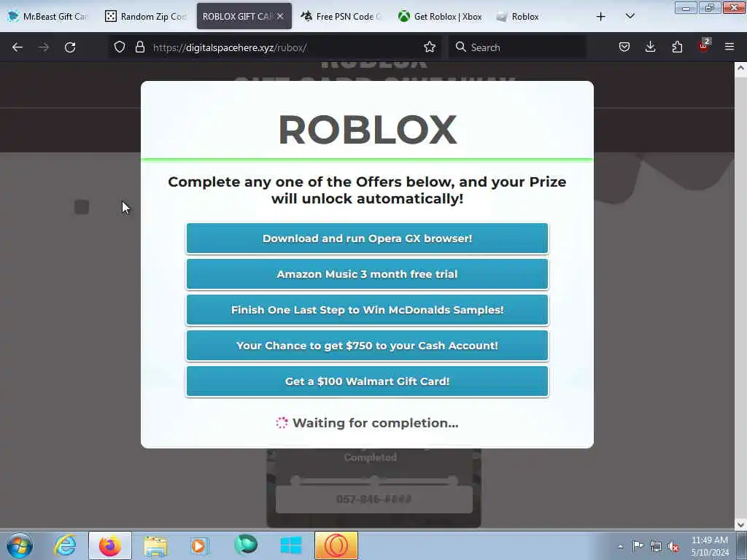Switch to the Free PSN Code tab
747x560 pixels.
coord(341,17)
